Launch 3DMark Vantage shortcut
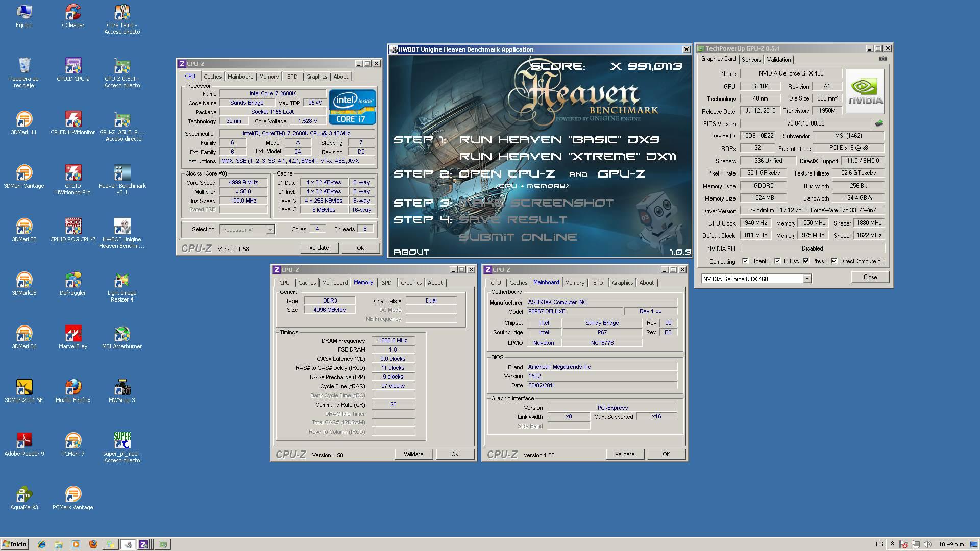The image size is (980, 551). coord(24,177)
